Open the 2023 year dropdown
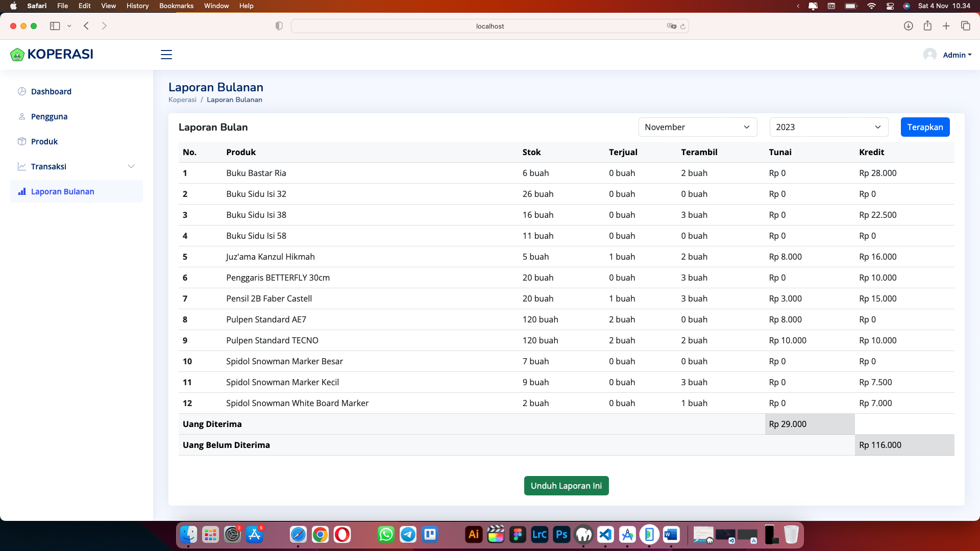The height and width of the screenshot is (551, 980). pos(828,127)
